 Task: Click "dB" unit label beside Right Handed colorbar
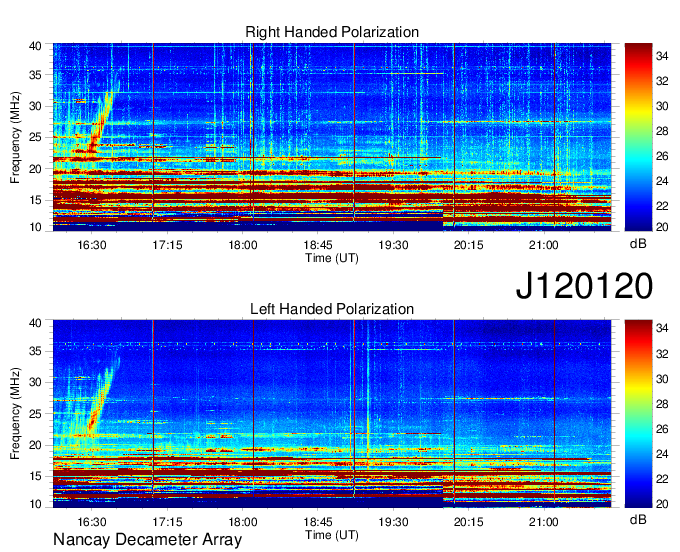pyautogui.click(x=638, y=243)
